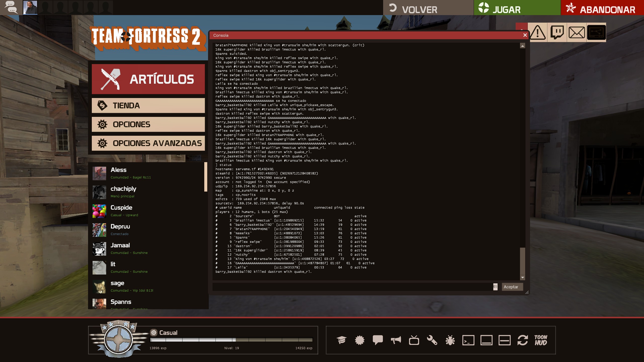Open Twitch streams icon

pos(557,32)
